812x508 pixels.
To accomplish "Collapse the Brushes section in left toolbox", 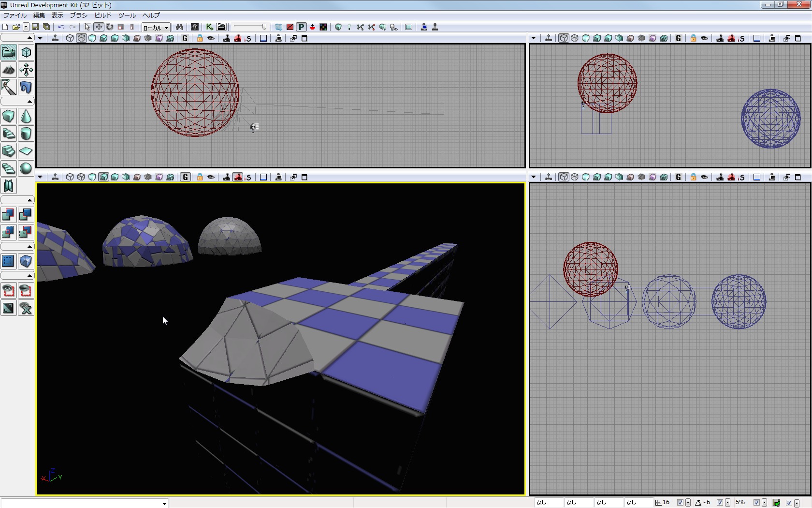I will pyautogui.click(x=29, y=102).
